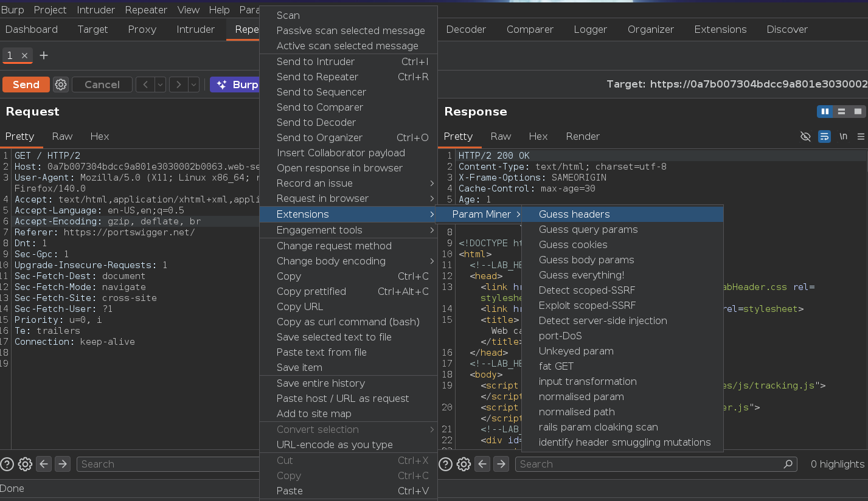
Task: Go back to previous request in history
Action: click(145, 85)
